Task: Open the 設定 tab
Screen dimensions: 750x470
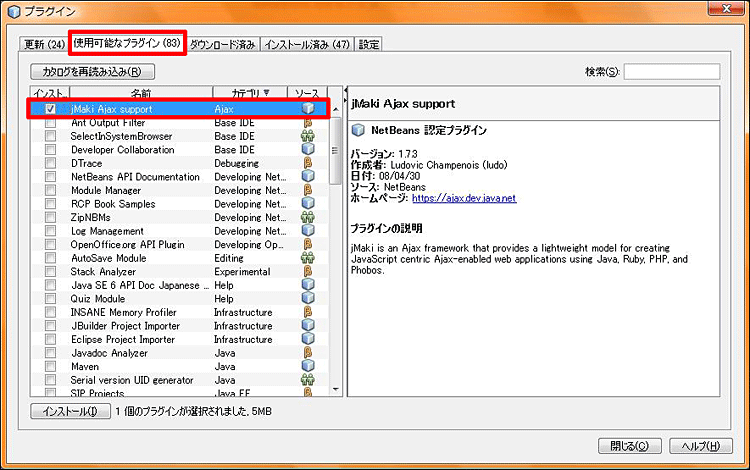Action: 368,44
